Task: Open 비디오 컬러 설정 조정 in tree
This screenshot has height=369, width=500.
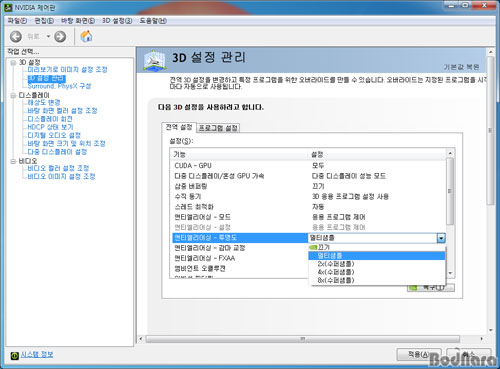Action: click(x=58, y=168)
